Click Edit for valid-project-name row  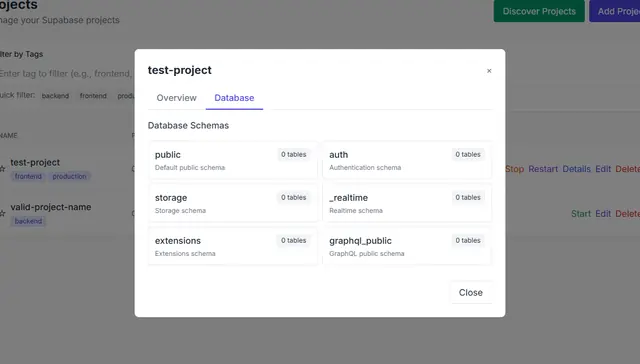pyautogui.click(x=603, y=214)
